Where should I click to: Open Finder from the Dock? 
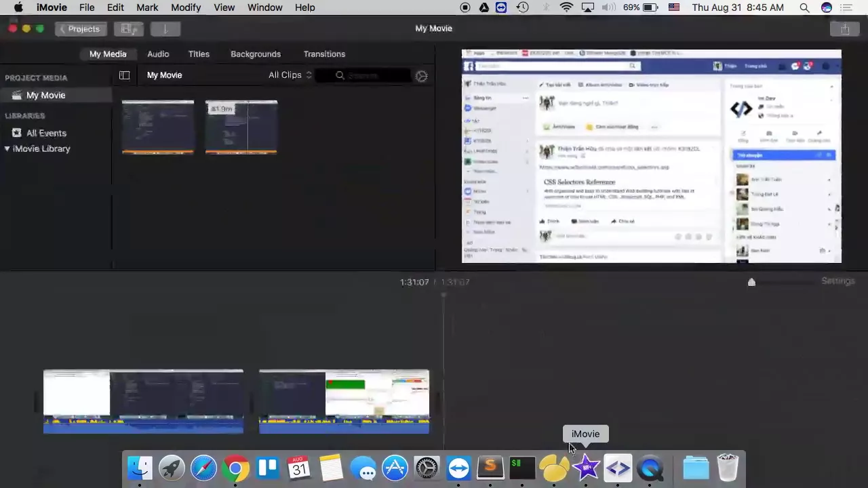[x=140, y=468]
